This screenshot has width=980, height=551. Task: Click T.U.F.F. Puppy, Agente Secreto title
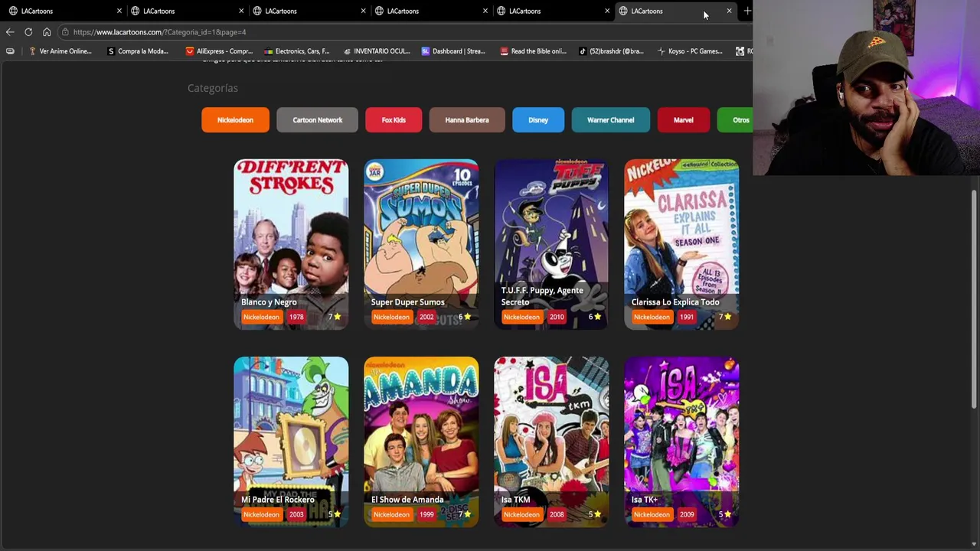(542, 296)
